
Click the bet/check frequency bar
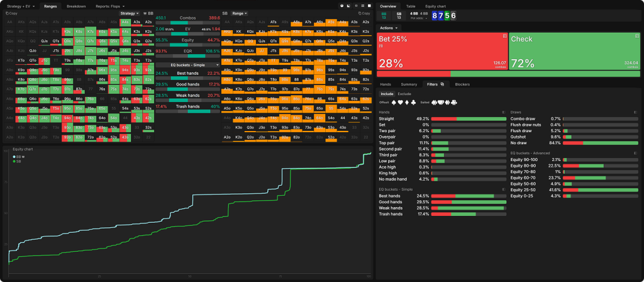click(508, 74)
